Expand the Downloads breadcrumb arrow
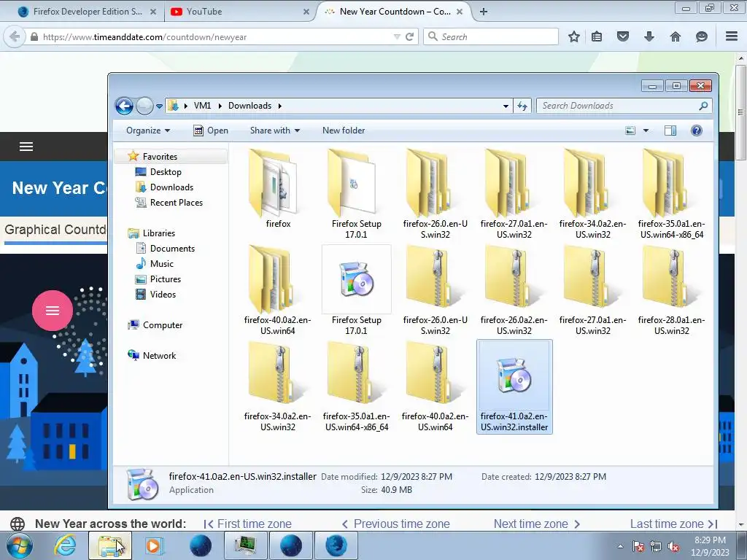Viewport: 747px width, 560px height. 279,106
